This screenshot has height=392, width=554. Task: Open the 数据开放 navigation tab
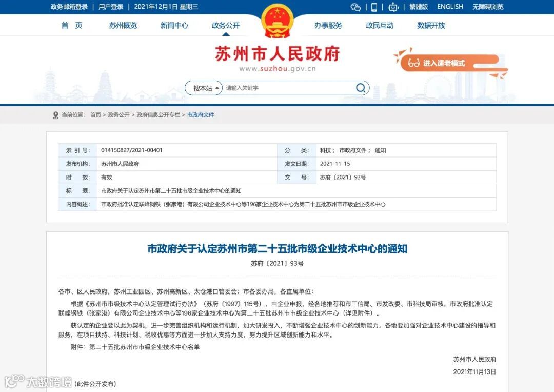[431, 26]
